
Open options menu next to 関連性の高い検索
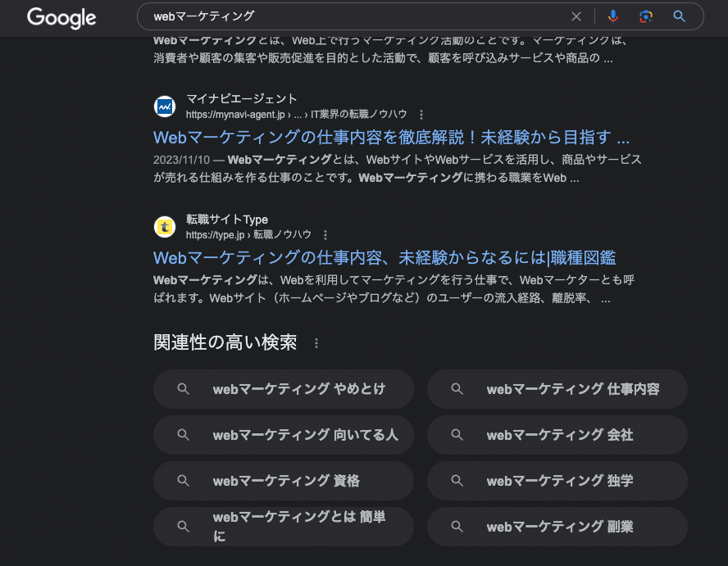point(316,343)
